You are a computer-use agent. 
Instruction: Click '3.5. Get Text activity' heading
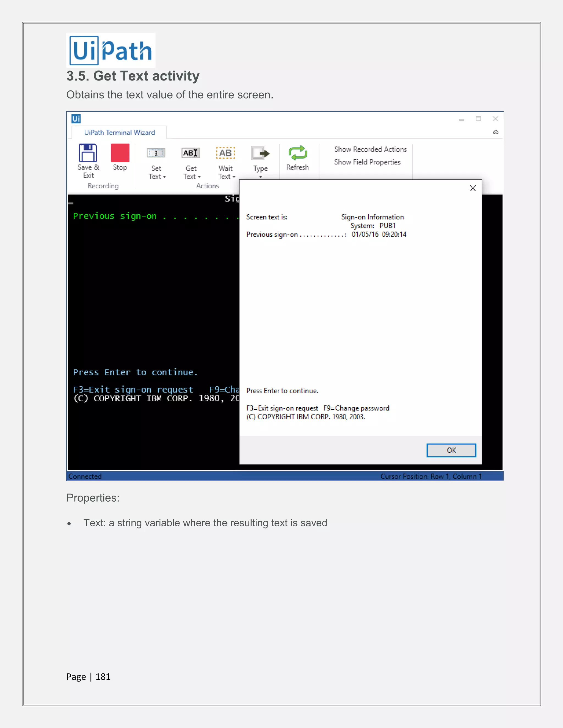tap(133, 76)
